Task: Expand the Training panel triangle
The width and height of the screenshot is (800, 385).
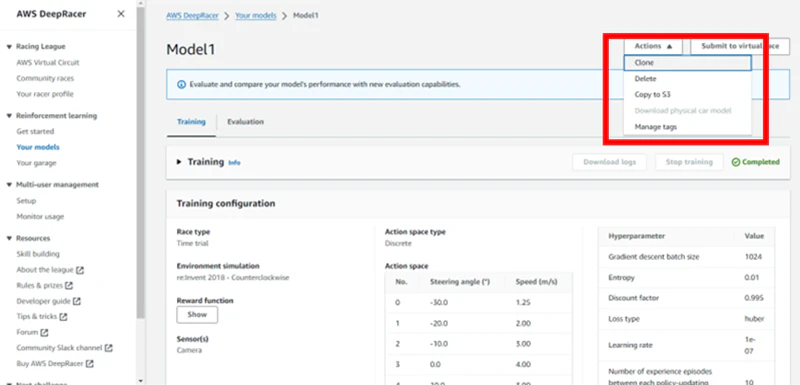Action: click(179, 162)
